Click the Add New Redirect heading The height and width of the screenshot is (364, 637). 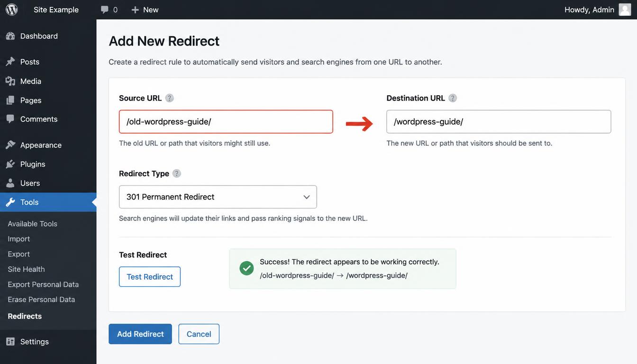click(164, 41)
